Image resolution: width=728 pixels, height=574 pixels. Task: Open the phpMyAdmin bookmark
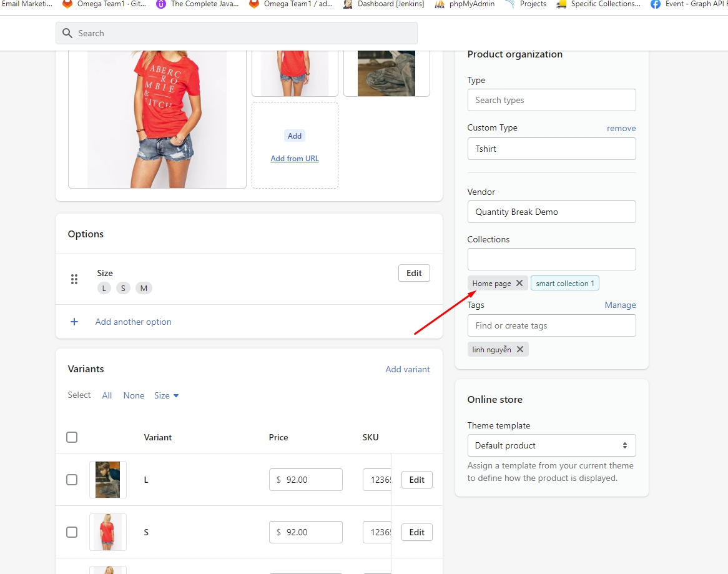pos(465,4)
